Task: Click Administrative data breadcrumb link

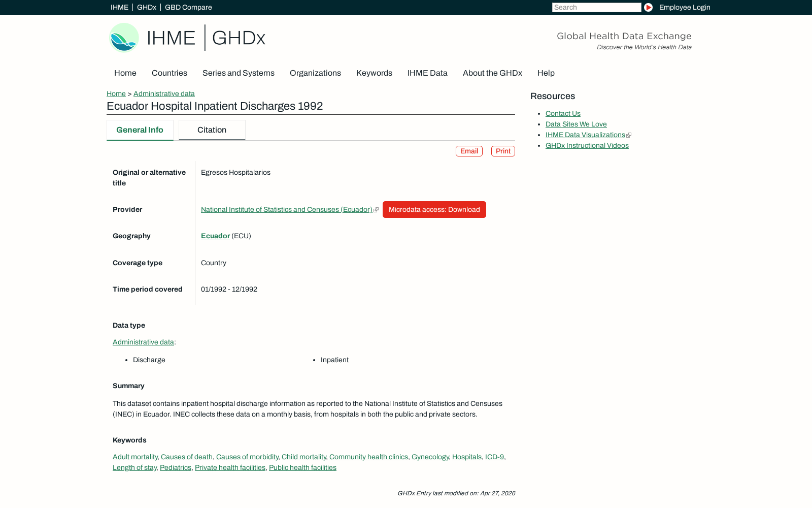Action: click(164, 93)
